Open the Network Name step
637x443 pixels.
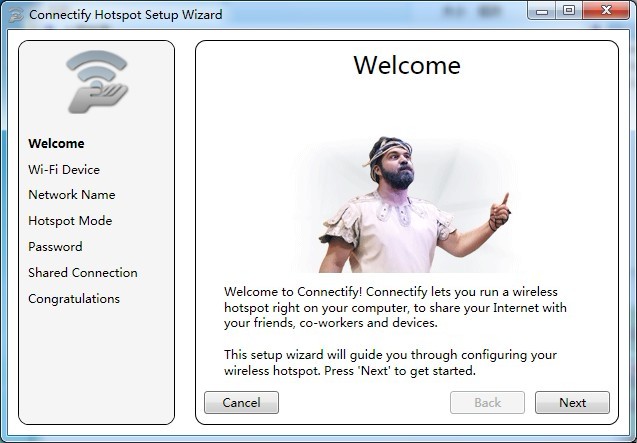71,195
